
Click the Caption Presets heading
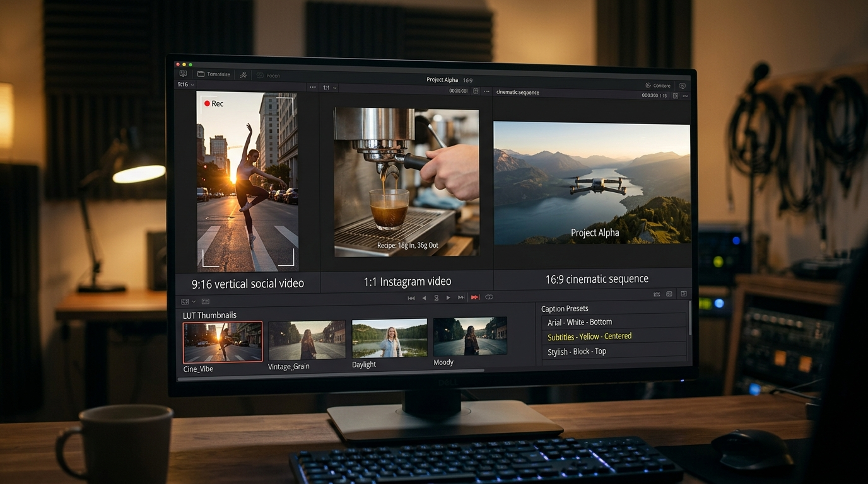(565, 309)
